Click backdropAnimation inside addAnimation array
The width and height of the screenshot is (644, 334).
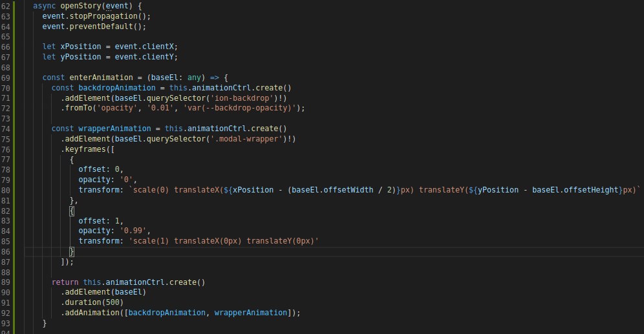point(167,313)
